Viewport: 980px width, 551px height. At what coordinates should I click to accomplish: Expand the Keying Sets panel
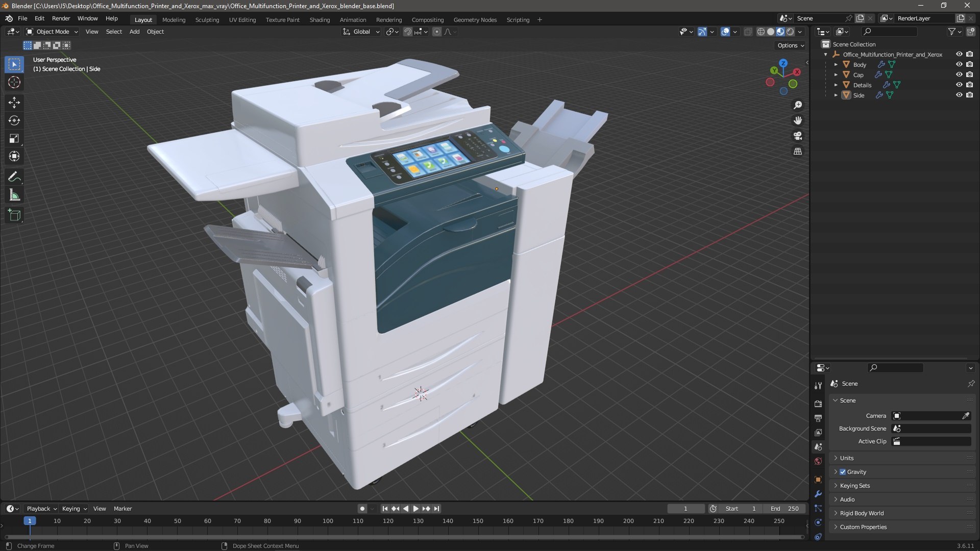click(902, 486)
